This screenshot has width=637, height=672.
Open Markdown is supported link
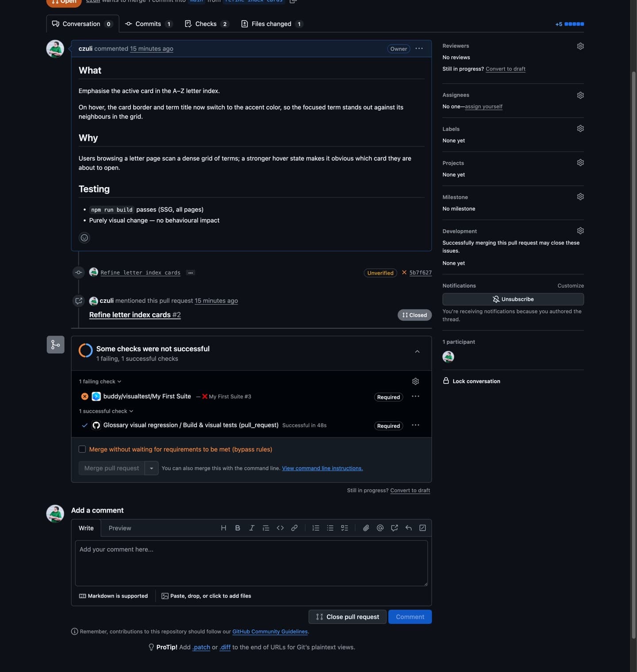(x=113, y=596)
